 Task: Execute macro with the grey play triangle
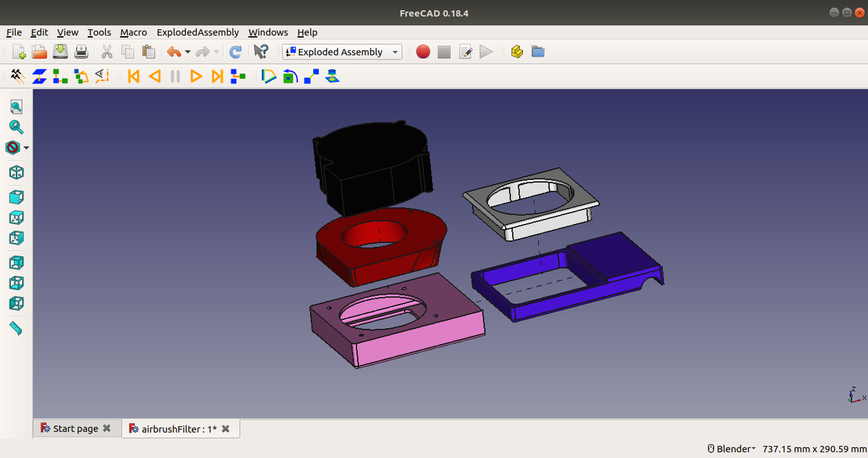[486, 52]
